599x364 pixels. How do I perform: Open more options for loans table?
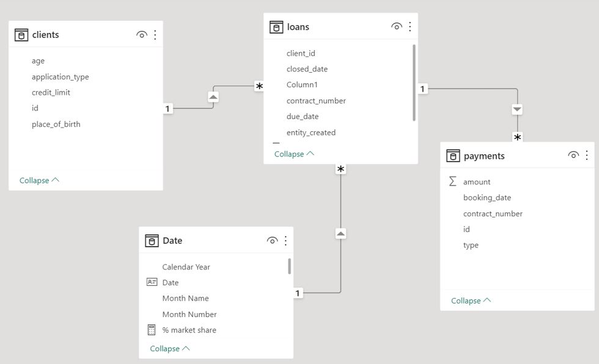click(410, 26)
